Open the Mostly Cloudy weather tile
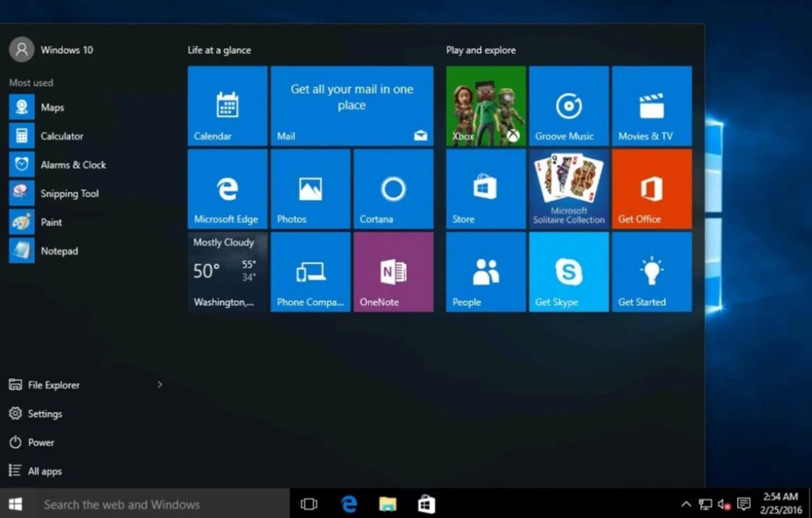 pyautogui.click(x=227, y=272)
